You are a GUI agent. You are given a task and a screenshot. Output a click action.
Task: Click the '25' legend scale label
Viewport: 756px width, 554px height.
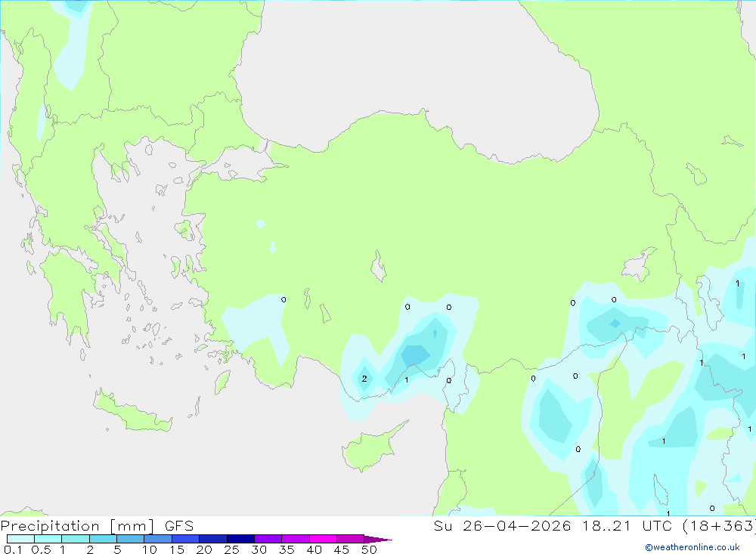click(x=232, y=549)
